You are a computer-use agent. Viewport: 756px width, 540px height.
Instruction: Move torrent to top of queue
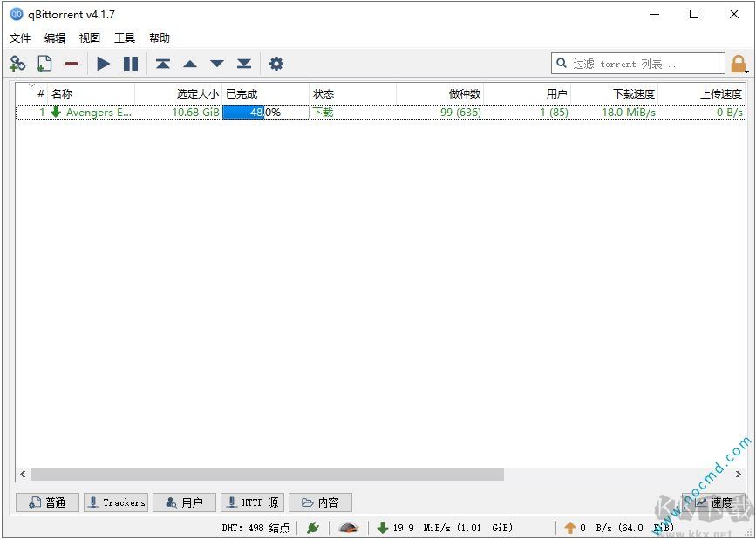point(163,64)
